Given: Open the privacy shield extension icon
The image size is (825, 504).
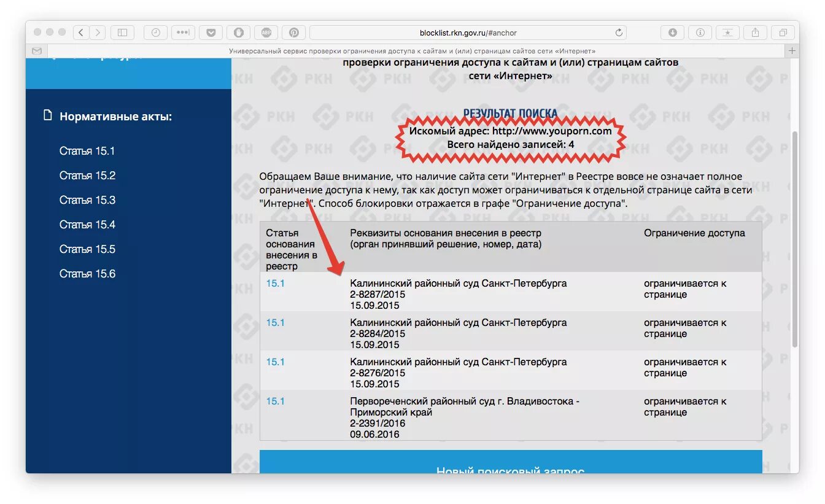Looking at the screenshot, I should tap(238, 33).
